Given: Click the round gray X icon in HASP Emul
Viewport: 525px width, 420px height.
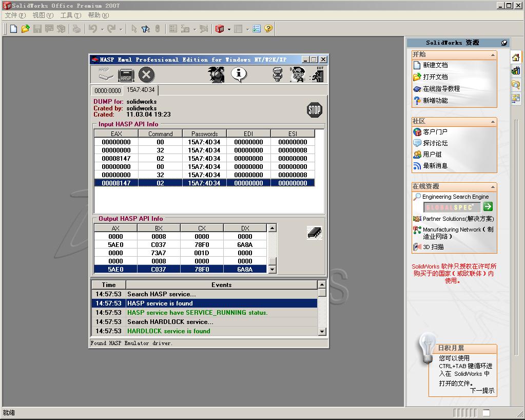Looking at the screenshot, I should coord(147,74).
